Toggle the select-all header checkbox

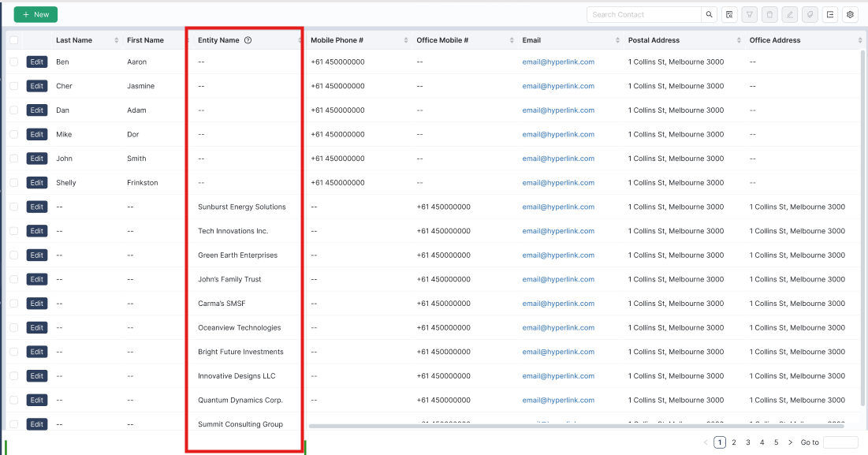coord(14,40)
